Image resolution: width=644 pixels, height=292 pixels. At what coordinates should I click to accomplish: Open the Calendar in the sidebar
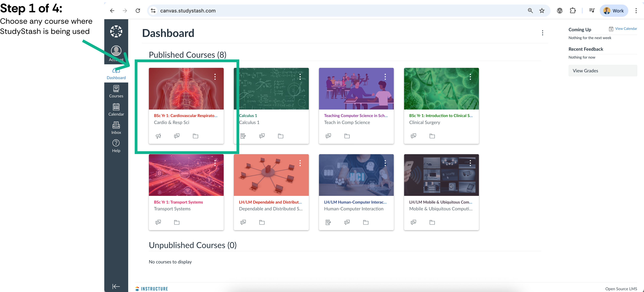click(116, 110)
